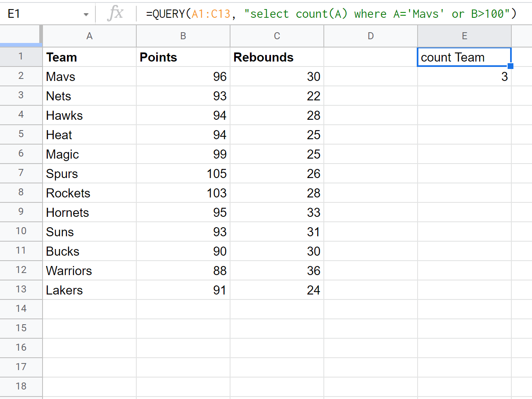Select column D header
The width and height of the screenshot is (532, 399).
370,36
